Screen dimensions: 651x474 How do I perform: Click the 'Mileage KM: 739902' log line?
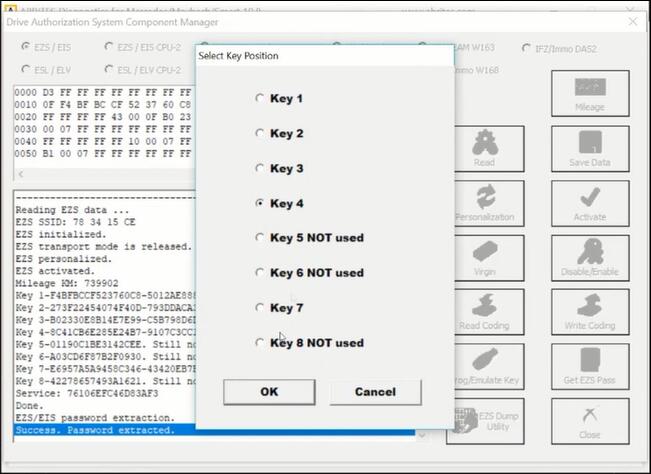67,283
